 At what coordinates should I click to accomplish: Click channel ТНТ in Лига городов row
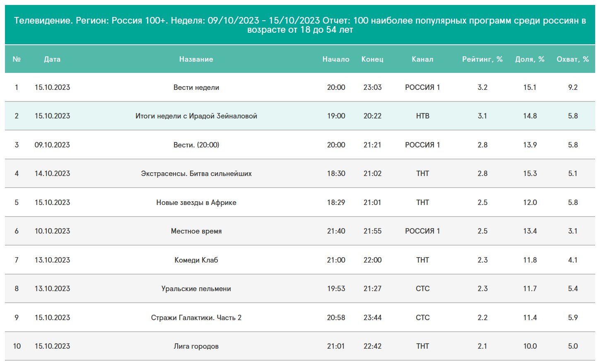pos(422,346)
